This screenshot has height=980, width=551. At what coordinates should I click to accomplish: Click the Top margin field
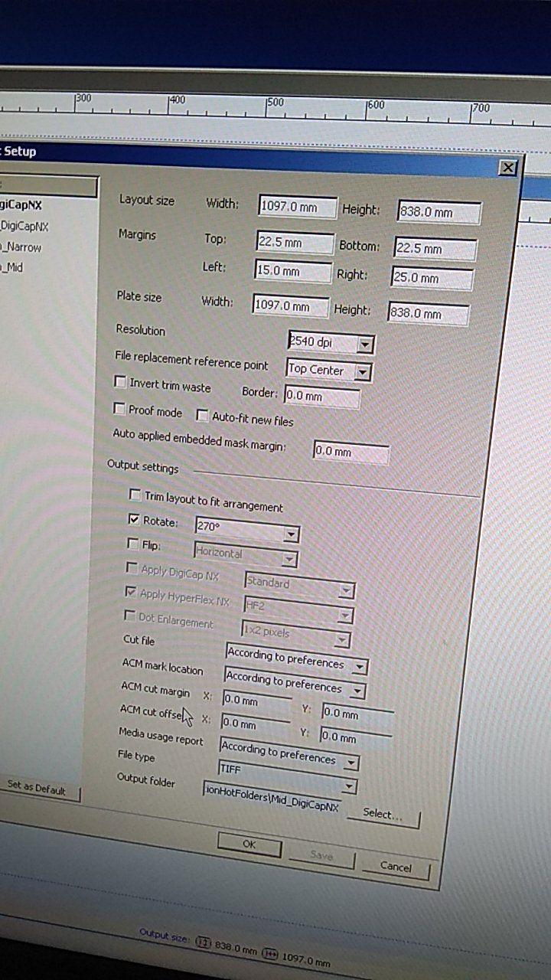295,243
